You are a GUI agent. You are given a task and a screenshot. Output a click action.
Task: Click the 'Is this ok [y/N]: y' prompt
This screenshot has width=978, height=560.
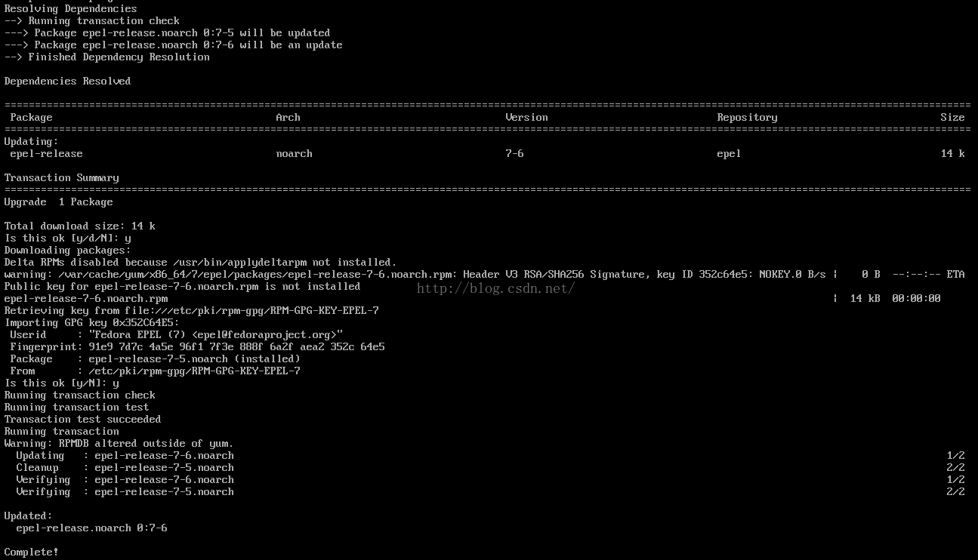62,383
